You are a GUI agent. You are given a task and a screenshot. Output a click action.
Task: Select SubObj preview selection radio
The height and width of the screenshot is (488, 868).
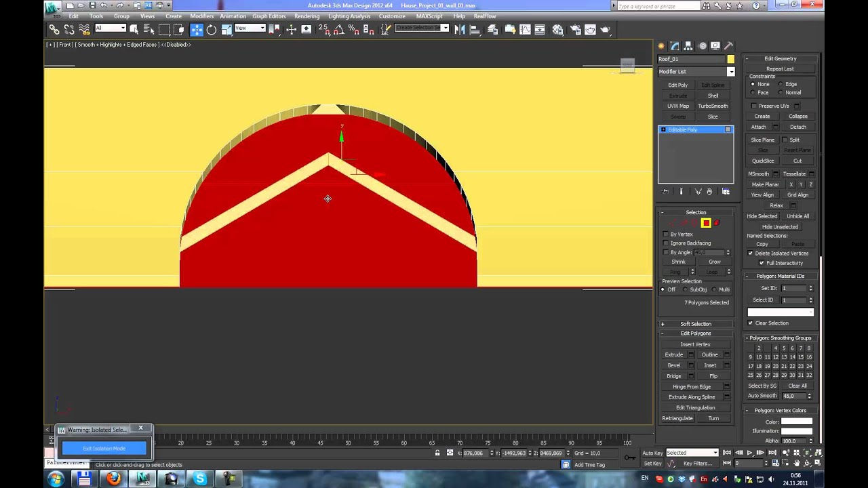pos(685,289)
